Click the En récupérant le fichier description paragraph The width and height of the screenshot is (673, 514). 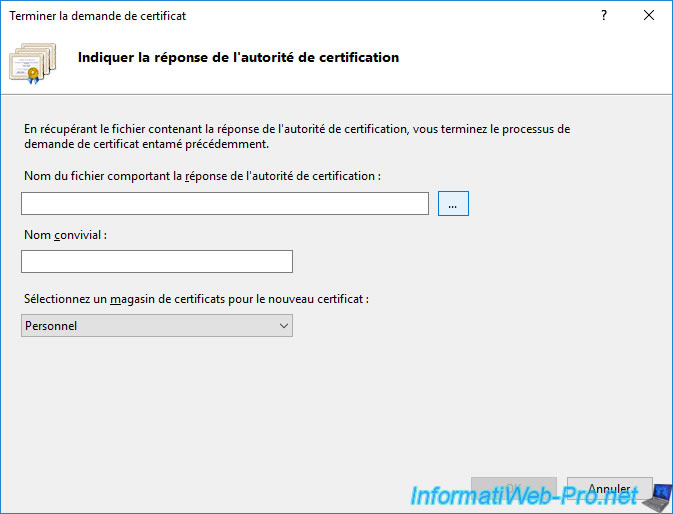pos(297,136)
